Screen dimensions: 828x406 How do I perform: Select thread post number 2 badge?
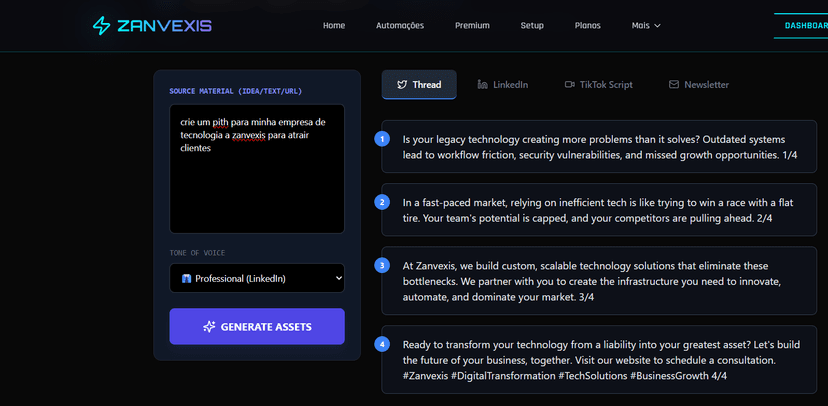pyautogui.click(x=382, y=202)
